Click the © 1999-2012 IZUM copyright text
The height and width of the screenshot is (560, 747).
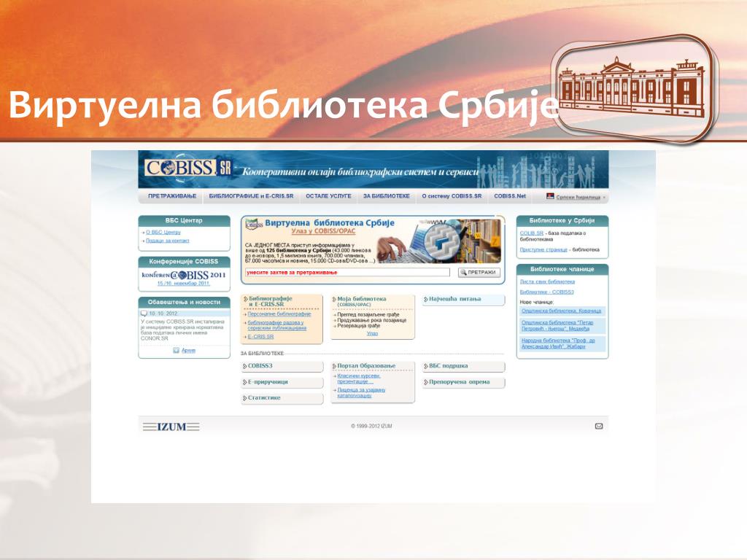(x=371, y=426)
